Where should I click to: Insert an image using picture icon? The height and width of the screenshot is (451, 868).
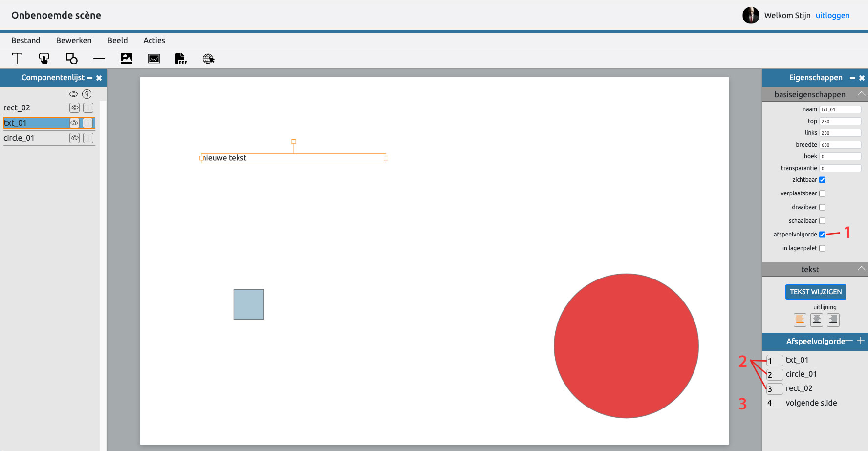(127, 59)
